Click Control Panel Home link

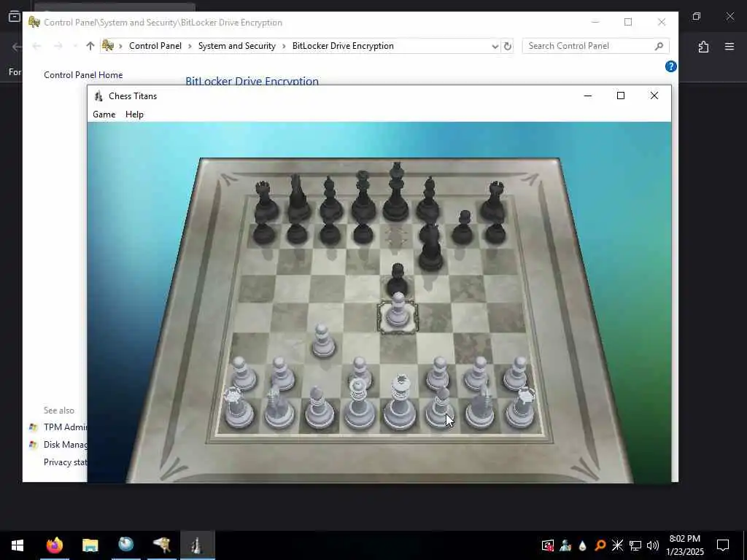click(83, 75)
